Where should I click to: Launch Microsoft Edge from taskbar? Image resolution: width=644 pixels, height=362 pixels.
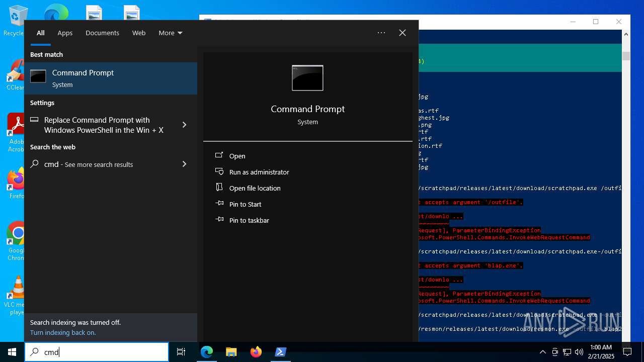coord(207,352)
